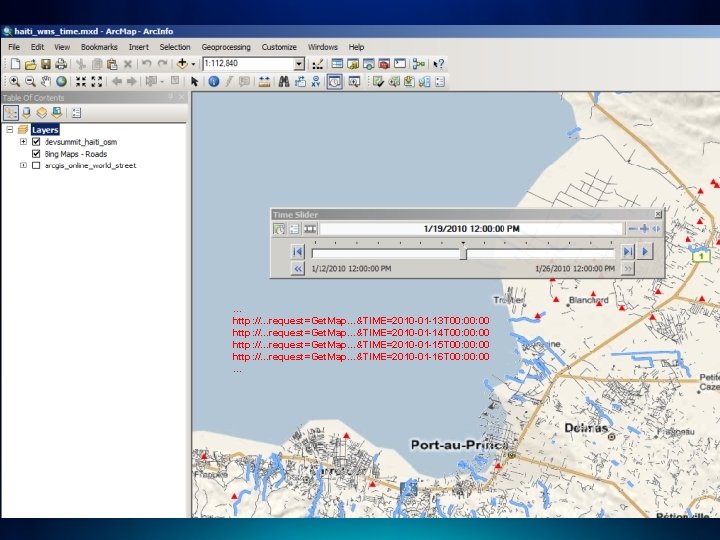Enable the arcgis_online_world_street layer

pyautogui.click(x=36, y=166)
